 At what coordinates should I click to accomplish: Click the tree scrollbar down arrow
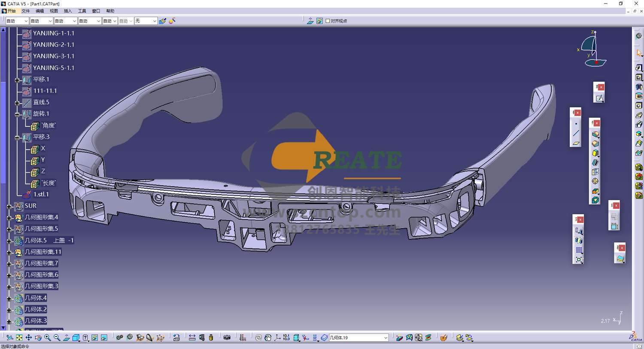click(3, 328)
